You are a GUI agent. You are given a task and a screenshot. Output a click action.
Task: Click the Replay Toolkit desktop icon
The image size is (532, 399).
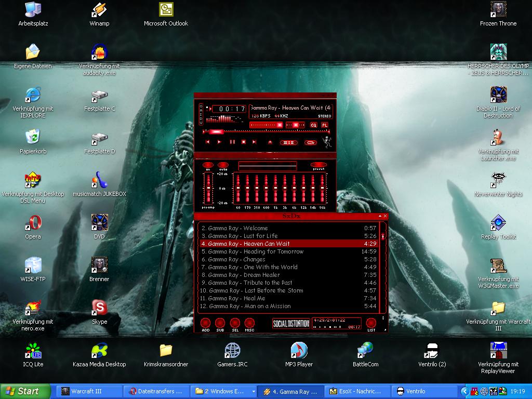[x=498, y=227]
